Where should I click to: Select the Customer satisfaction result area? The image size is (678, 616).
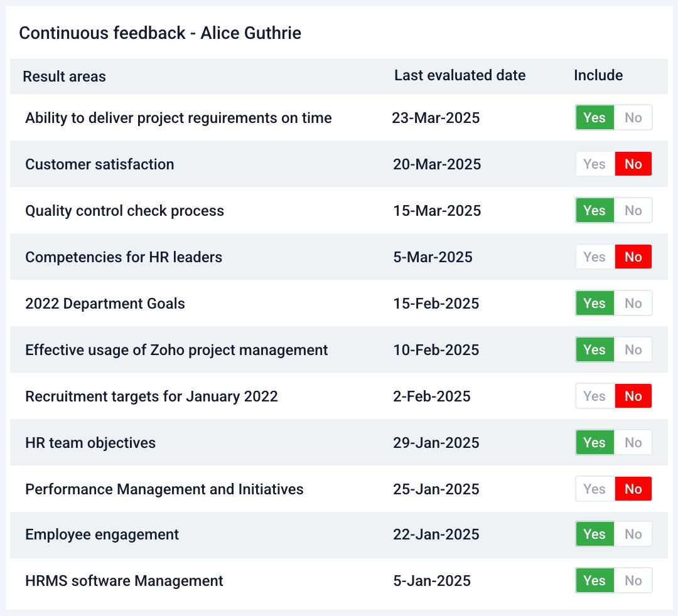coord(100,164)
